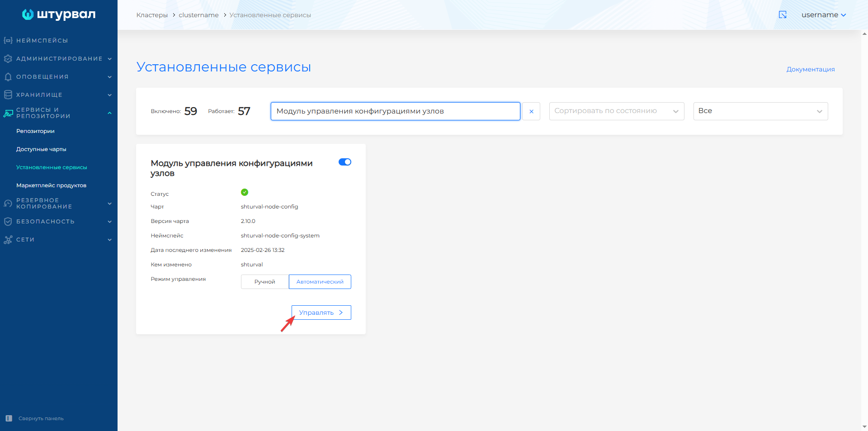Screen dimensions: 868x431
Task: Select Ручной management mode
Action: pos(264,282)
